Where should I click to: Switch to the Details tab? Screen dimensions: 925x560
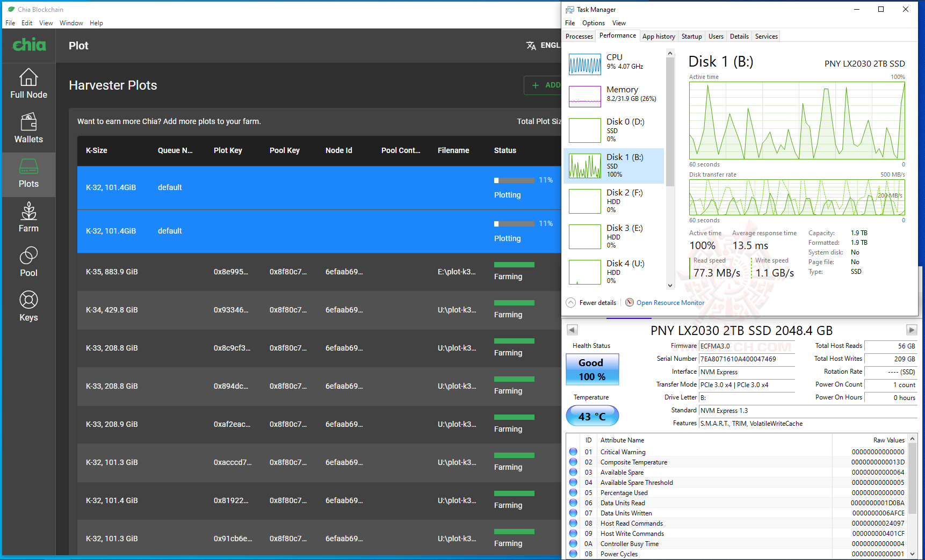click(739, 37)
